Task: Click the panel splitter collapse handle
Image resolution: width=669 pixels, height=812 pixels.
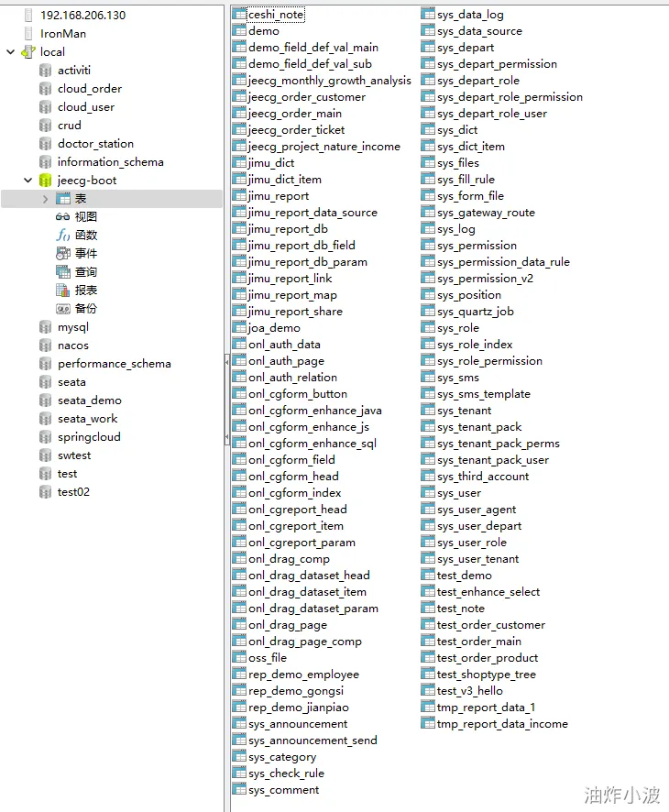Action: (x=226, y=400)
